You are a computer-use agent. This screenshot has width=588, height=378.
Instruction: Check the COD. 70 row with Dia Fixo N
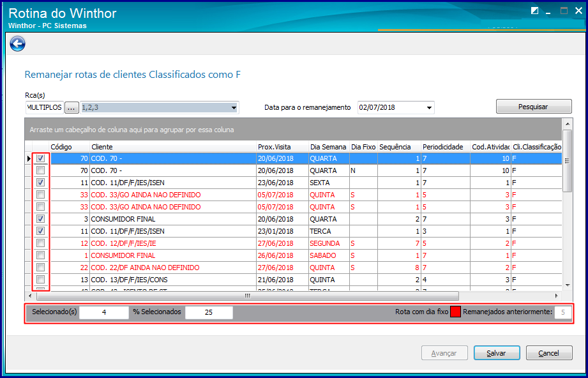40,170
